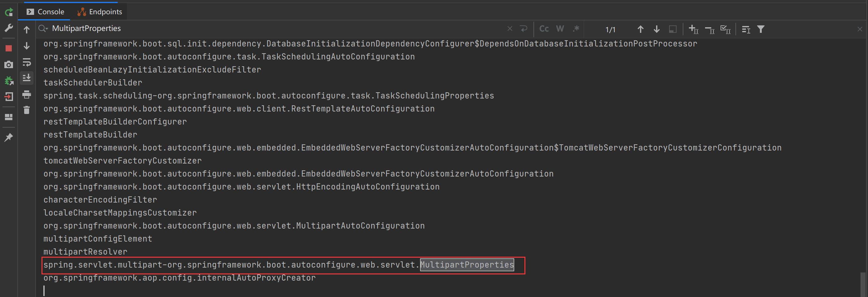Open search results in find window
The image size is (868, 297).
[746, 30]
